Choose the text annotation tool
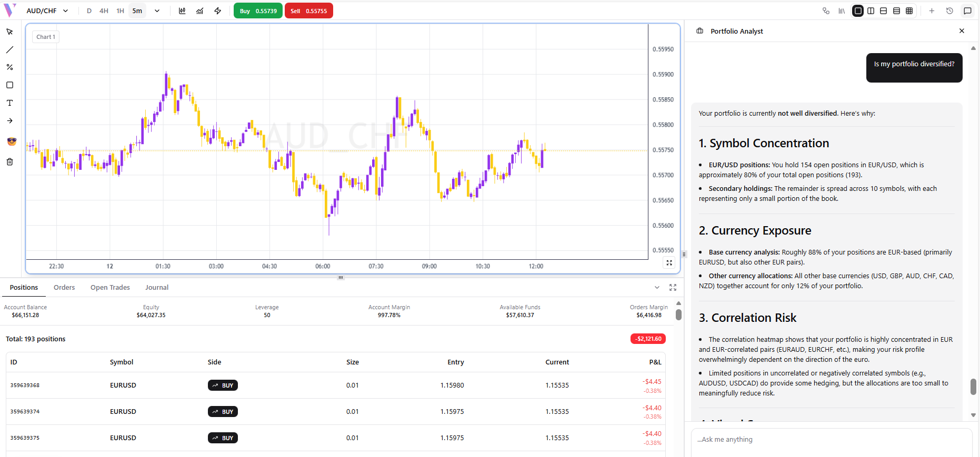 (x=9, y=103)
